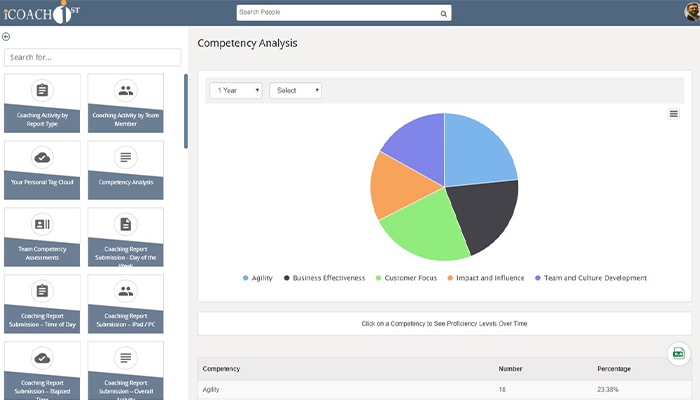Screen dimensions: 700x400
Task: Open Team Competency Assessments tile
Action: pos(42,236)
